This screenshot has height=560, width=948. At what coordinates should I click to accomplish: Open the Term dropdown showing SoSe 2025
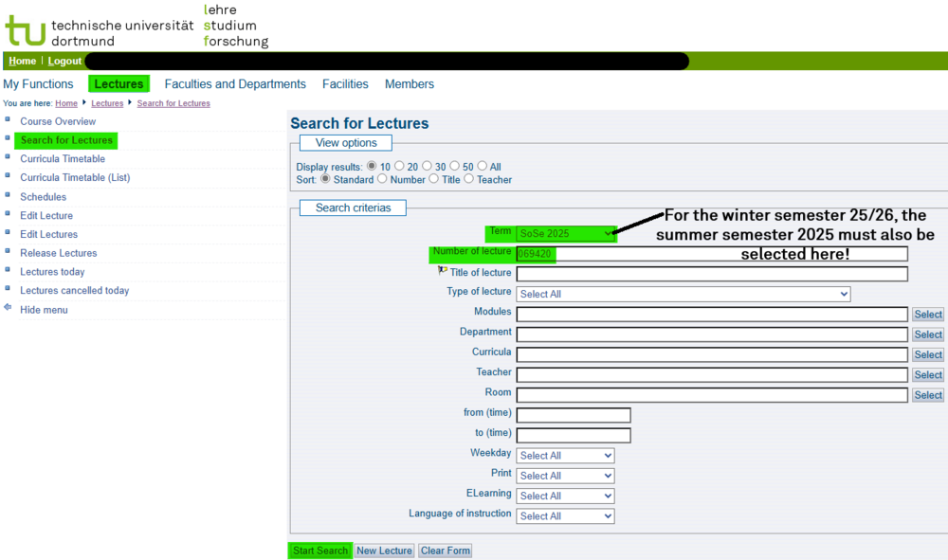(565, 233)
